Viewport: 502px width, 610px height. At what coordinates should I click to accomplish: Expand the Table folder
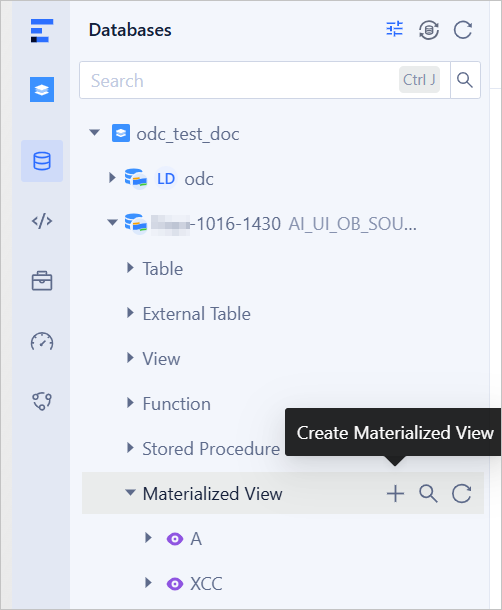(130, 268)
